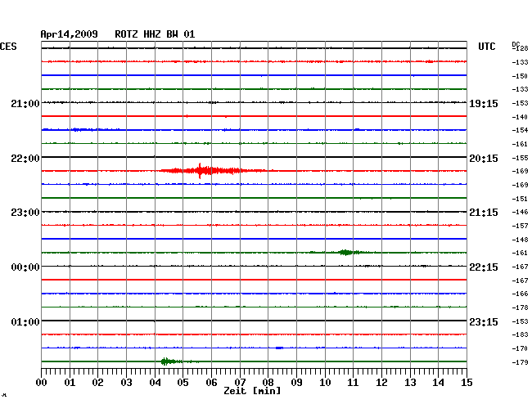Screen dimensions: 532x404
Task: Click the DC value -170
Action: [520, 348]
